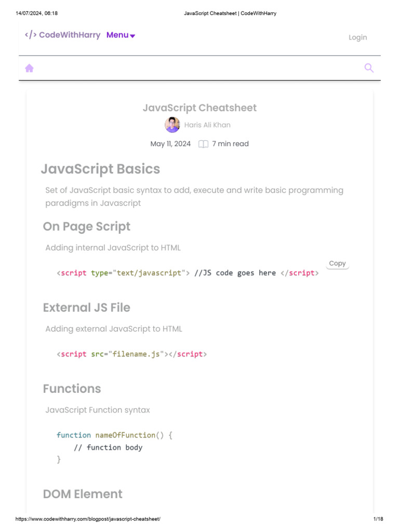Click author avatar of Haris Ali Khan

coord(172,125)
